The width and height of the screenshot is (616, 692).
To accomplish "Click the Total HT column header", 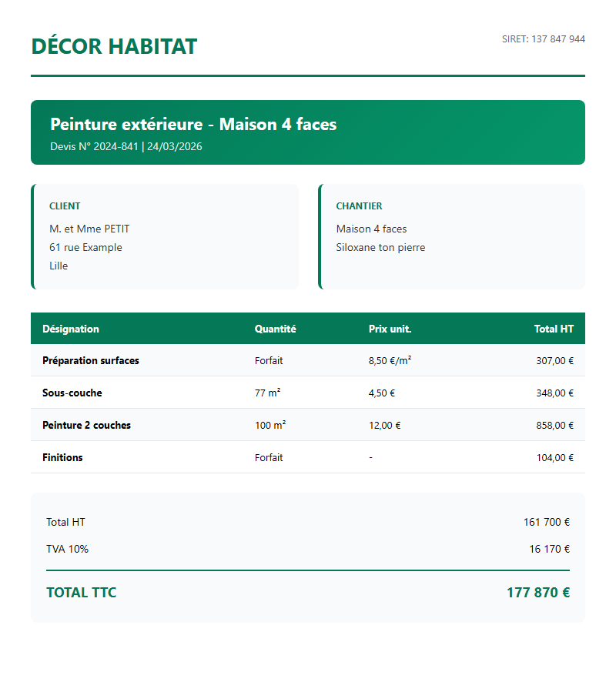I will (x=554, y=329).
